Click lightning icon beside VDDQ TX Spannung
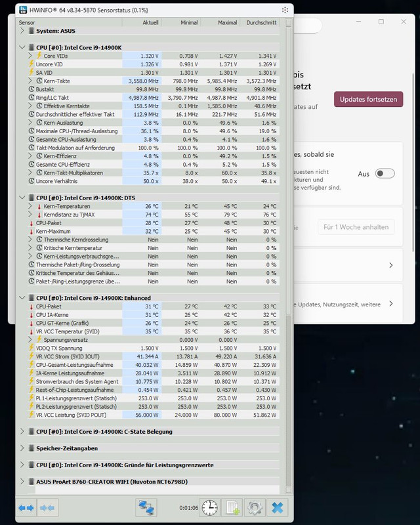420x525 pixels. 31,348
